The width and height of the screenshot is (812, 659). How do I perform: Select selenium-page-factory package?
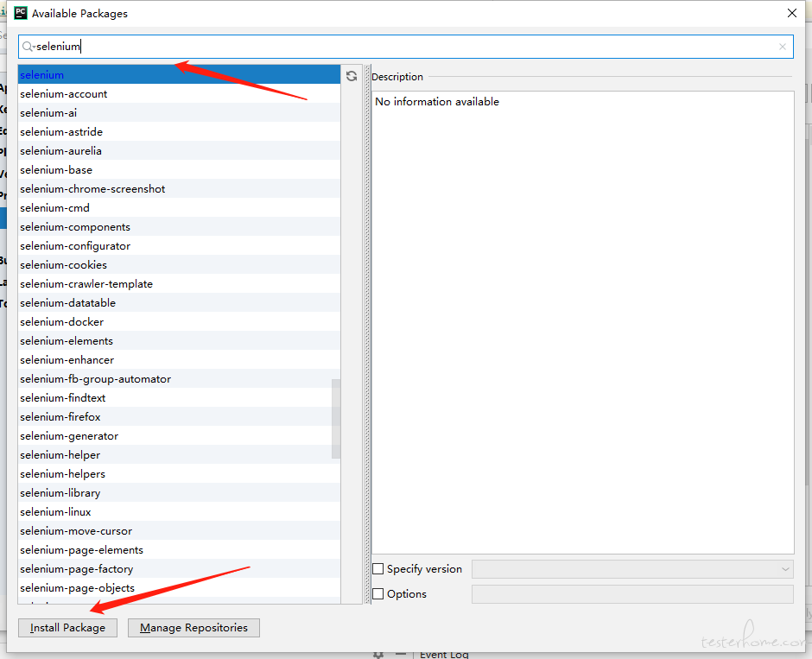pyautogui.click(x=179, y=569)
